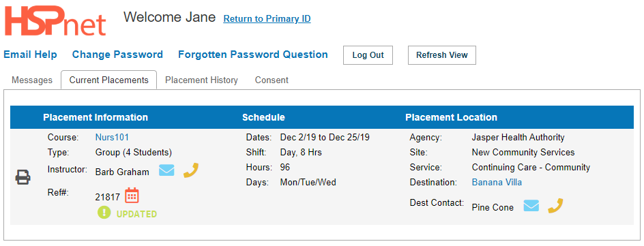Viewport: 644px width, 246px height.
Task: Open the Nurs101 course link
Action: pos(112,138)
